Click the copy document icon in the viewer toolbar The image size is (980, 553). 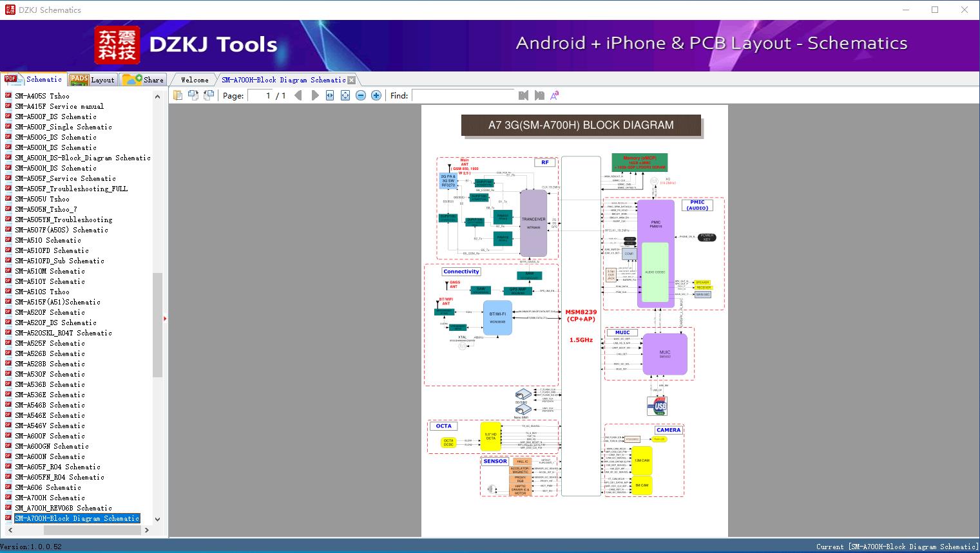[x=177, y=95]
